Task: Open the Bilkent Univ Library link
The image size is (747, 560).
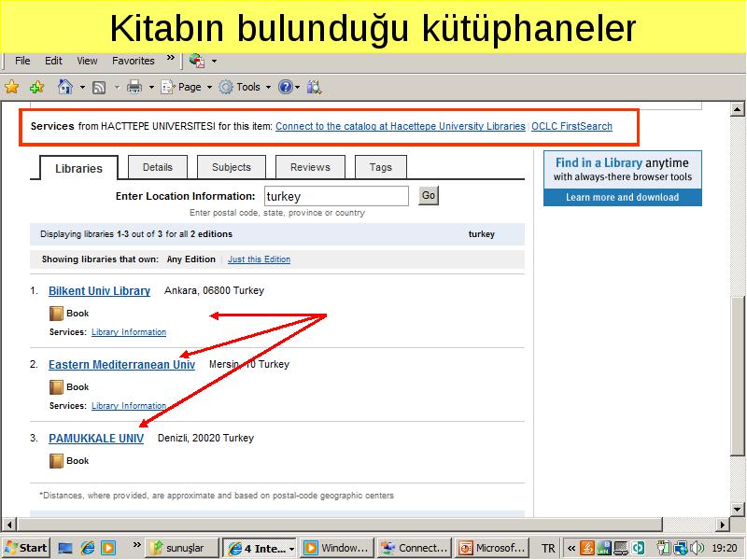Action: coord(100,291)
